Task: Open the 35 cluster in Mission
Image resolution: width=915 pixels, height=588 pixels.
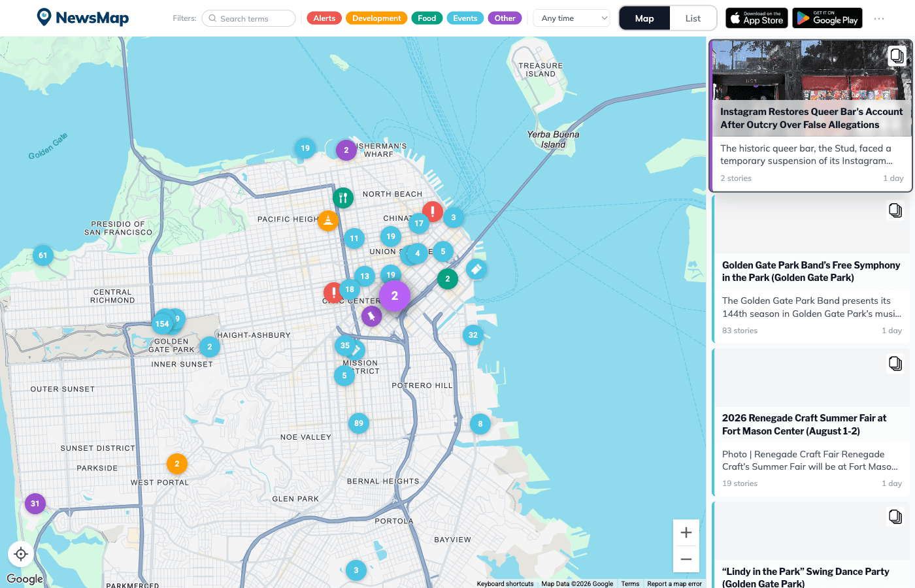Action: pyautogui.click(x=345, y=346)
